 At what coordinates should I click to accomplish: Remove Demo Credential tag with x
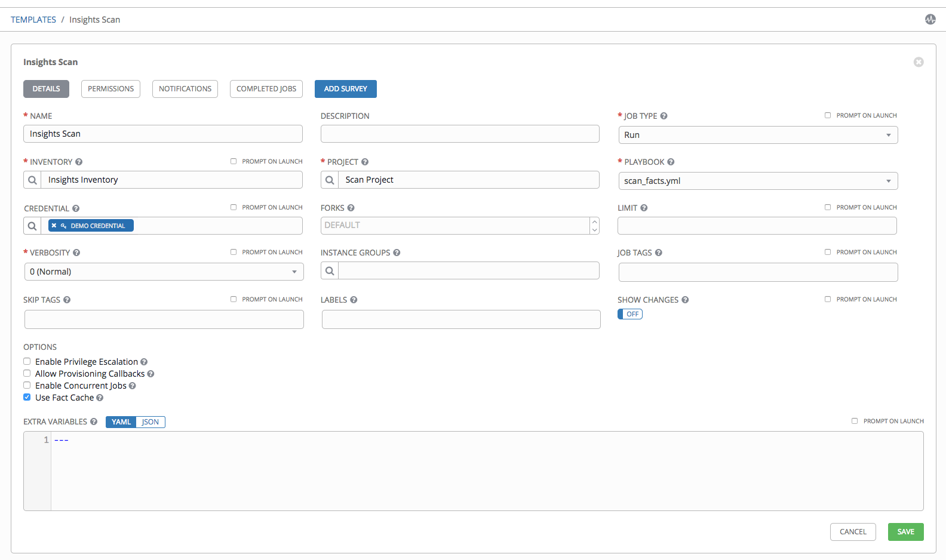point(54,226)
